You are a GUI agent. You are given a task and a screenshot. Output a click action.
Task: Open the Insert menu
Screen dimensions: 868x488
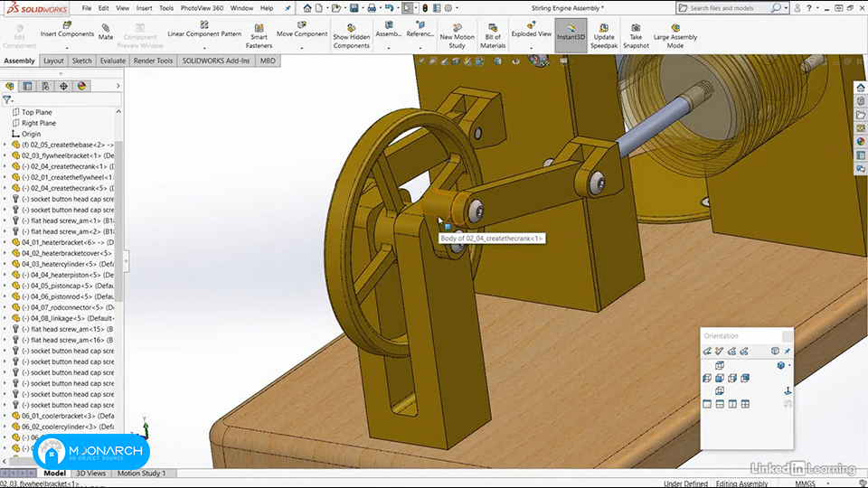(x=144, y=8)
